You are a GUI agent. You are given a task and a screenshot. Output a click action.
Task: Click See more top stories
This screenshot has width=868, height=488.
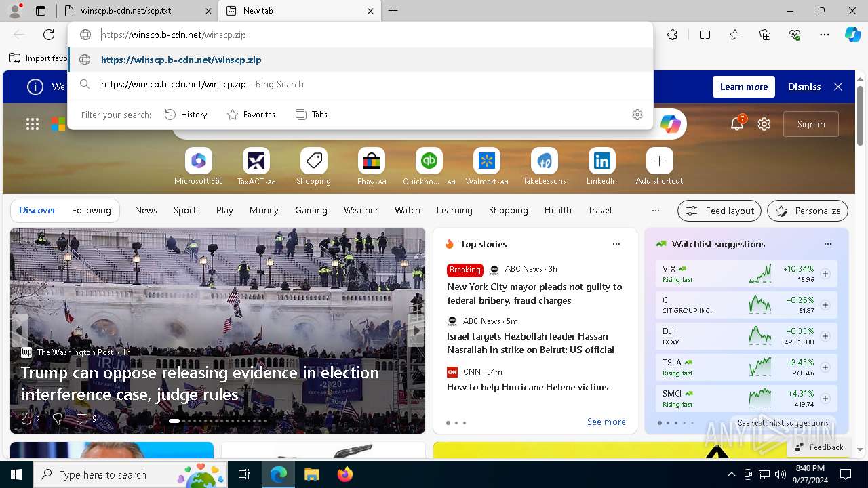[x=606, y=422]
